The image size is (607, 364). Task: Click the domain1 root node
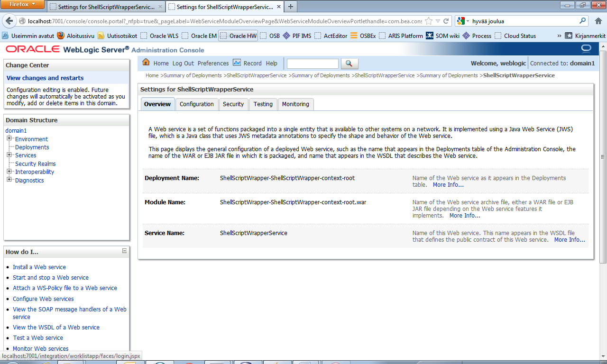(16, 130)
